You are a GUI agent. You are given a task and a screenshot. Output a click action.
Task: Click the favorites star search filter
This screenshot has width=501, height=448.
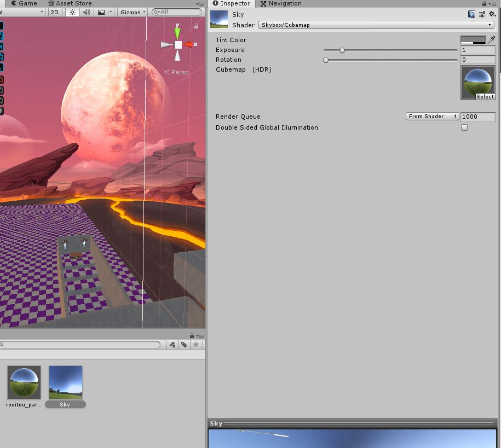pos(196,345)
